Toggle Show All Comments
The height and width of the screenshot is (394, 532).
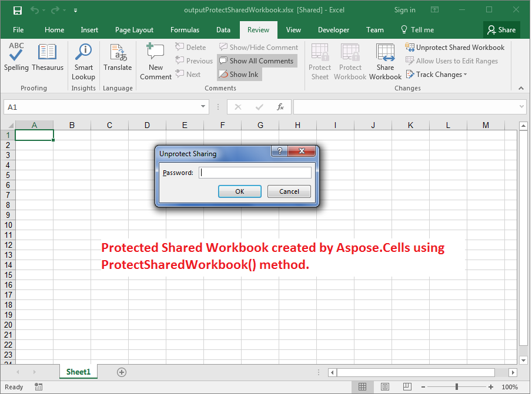tap(256, 61)
